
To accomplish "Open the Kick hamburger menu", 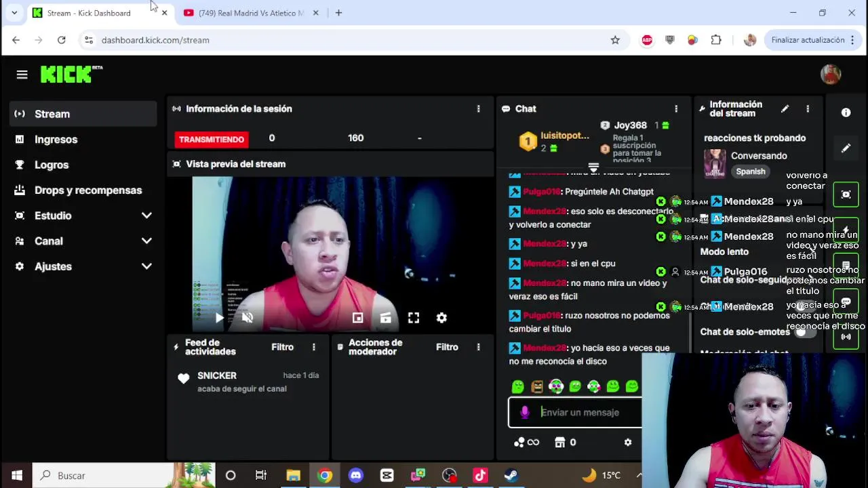I will [x=22, y=75].
